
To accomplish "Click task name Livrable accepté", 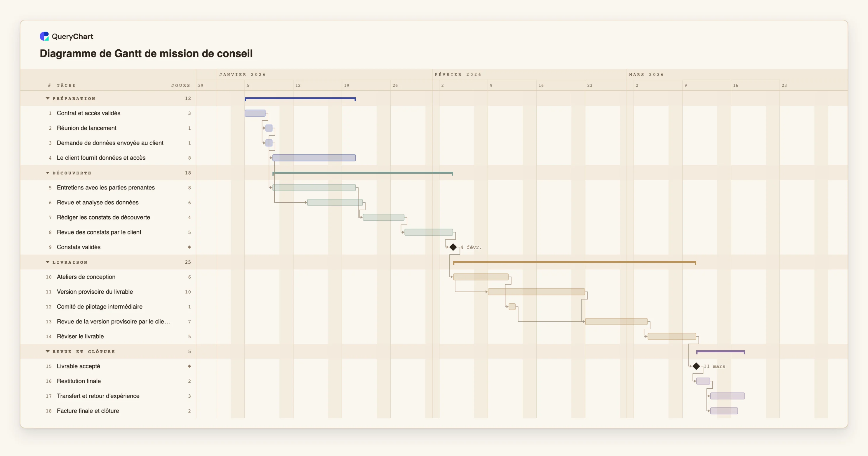I will (79, 366).
